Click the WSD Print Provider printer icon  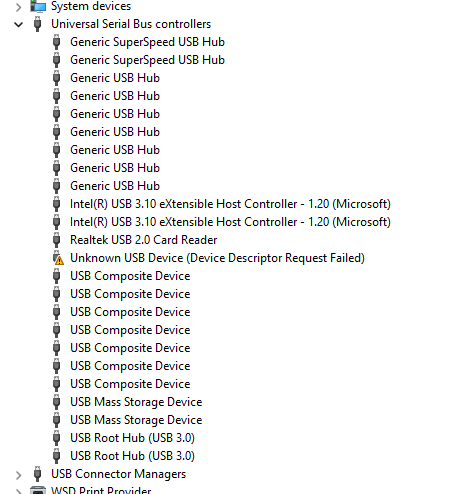point(38,490)
